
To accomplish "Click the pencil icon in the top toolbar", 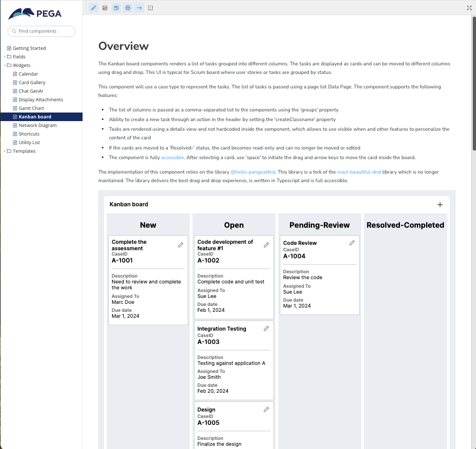I will click(94, 8).
